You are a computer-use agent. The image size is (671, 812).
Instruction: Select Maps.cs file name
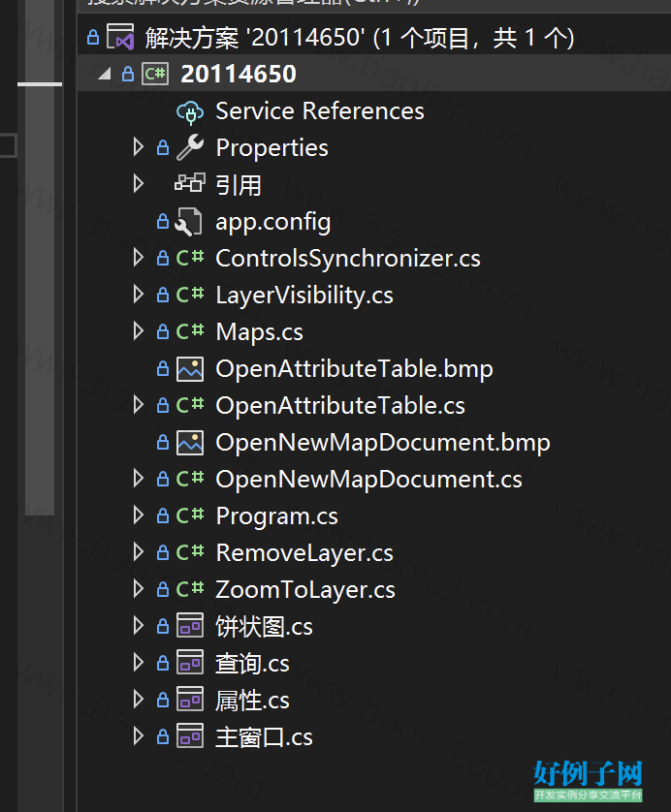click(259, 332)
